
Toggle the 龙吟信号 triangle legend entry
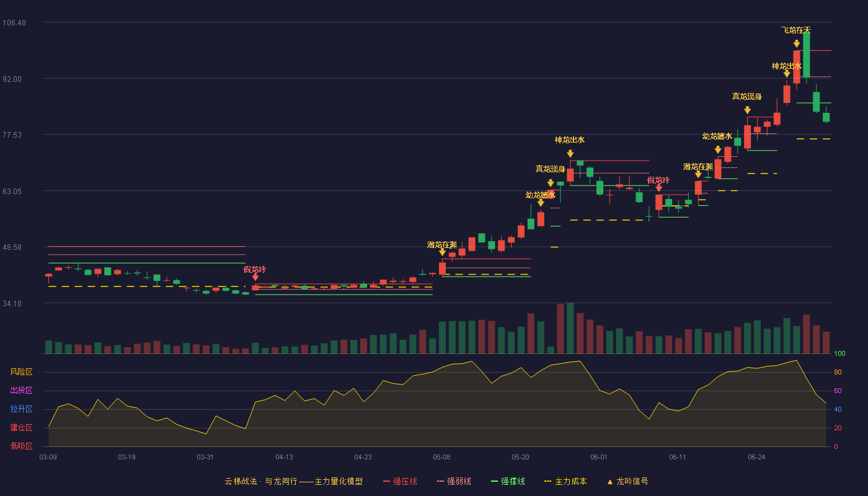[627, 481]
